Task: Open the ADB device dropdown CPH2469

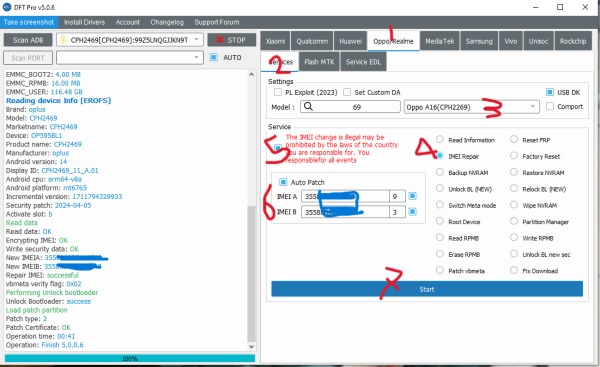Action: tap(130, 40)
